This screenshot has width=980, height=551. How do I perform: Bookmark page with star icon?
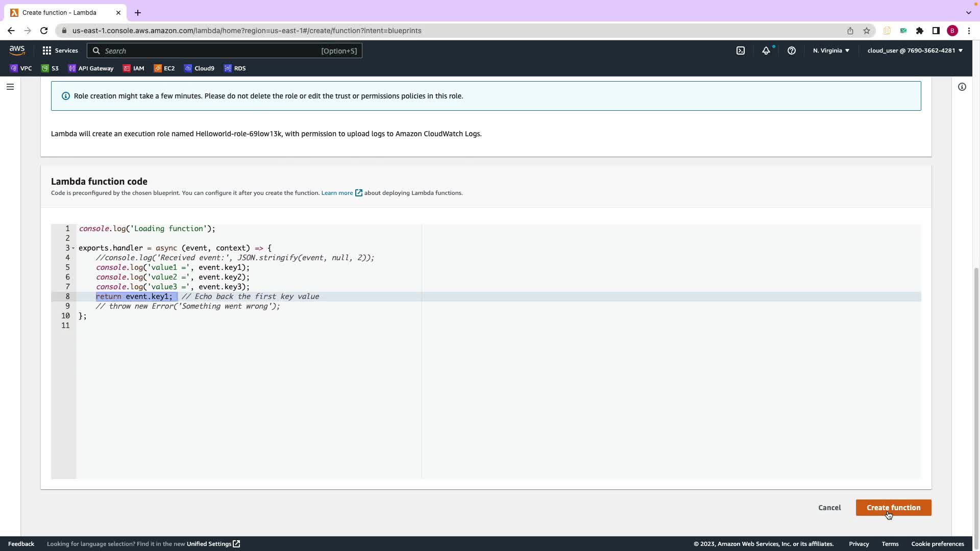pyautogui.click(x=867, y=31)
